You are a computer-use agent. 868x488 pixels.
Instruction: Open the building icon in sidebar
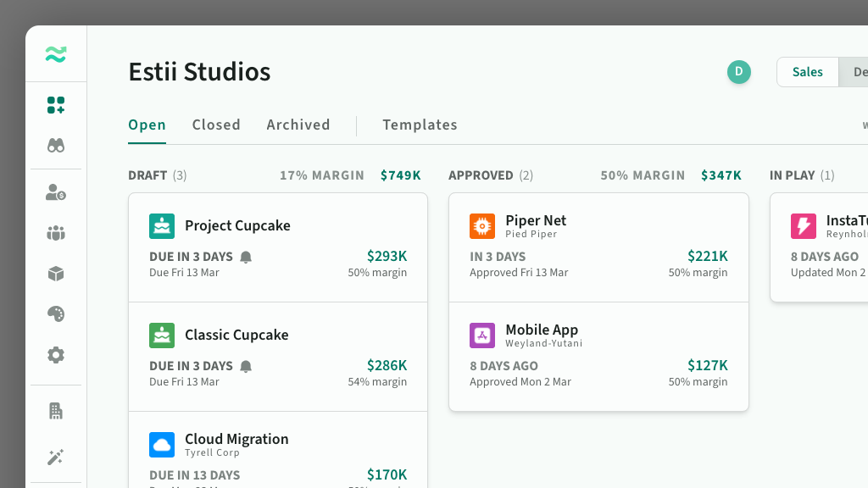56,411
